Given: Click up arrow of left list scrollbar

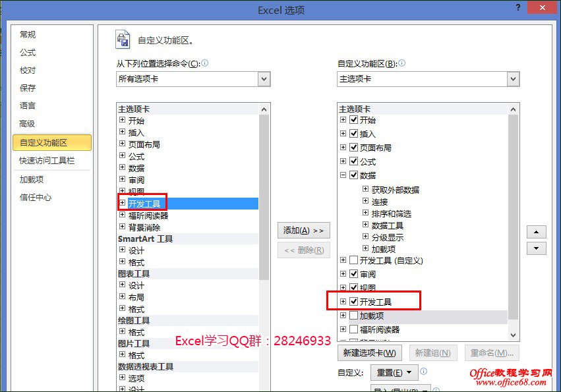Looking at the screenshot, I should (264, 109).
